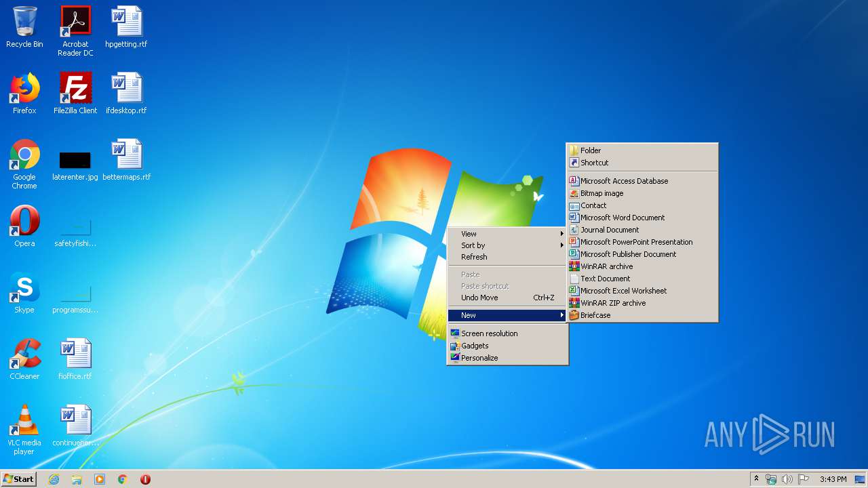The width and height of the screenshot is (868, 488).
Task: Select the hpgetting.rtf file icon
Action: click(x=126, y=27)
